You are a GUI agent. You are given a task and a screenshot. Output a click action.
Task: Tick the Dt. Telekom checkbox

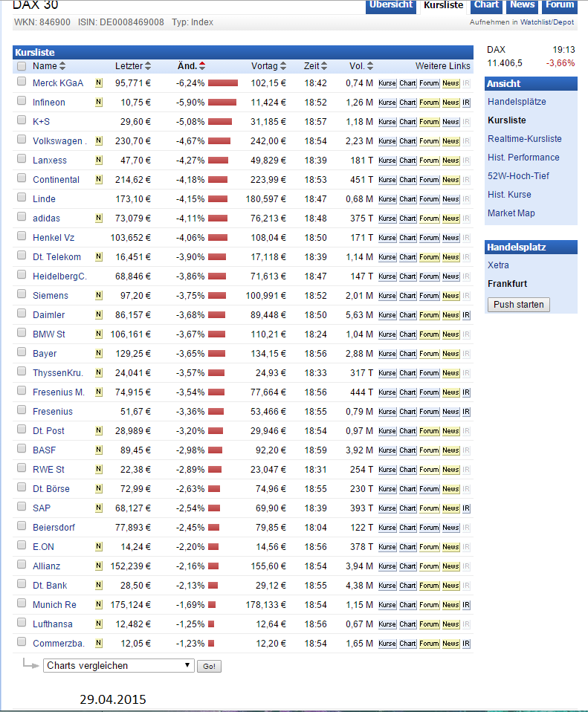pos(22,255)
